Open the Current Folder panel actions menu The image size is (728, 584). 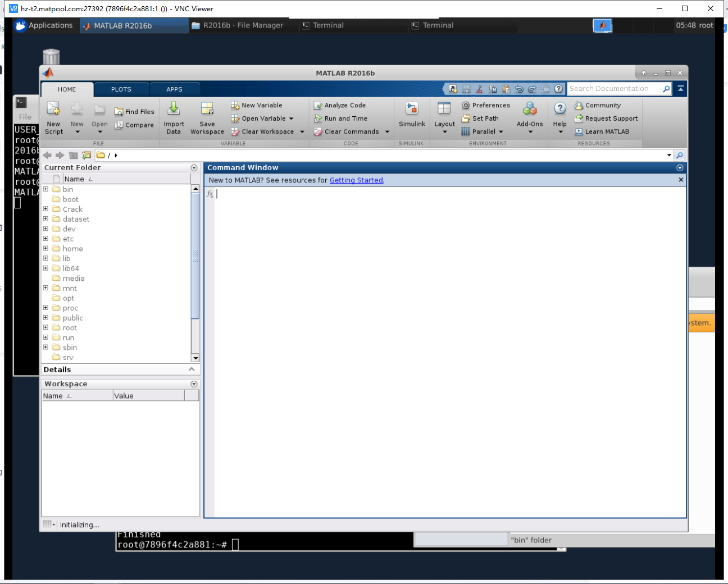(x=194, y=168)
